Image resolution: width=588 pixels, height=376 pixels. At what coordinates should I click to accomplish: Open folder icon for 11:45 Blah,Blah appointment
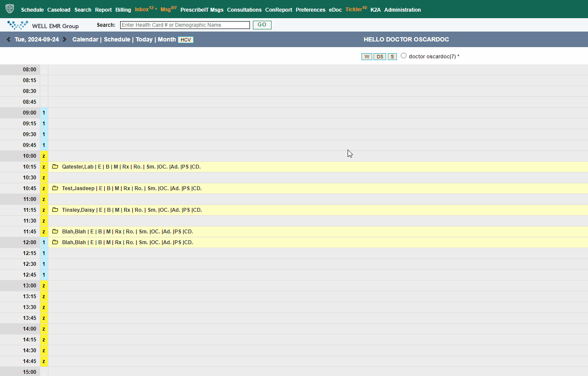[x=55, y=232]
